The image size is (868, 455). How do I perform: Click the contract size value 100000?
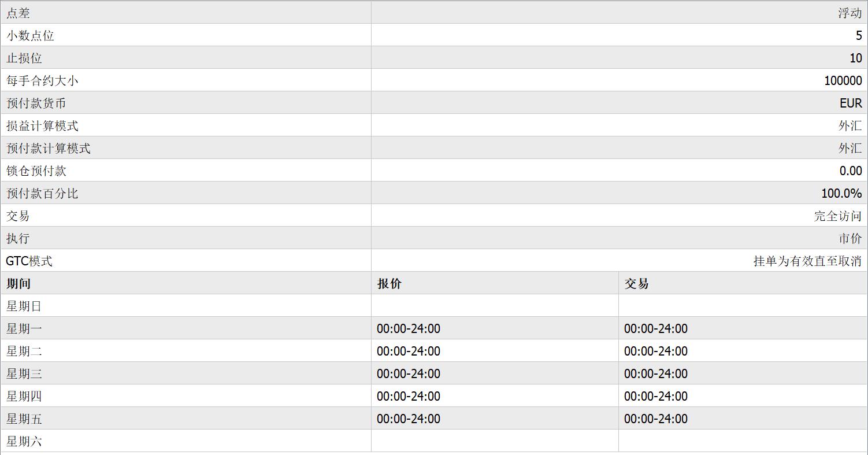pos(843,80)
